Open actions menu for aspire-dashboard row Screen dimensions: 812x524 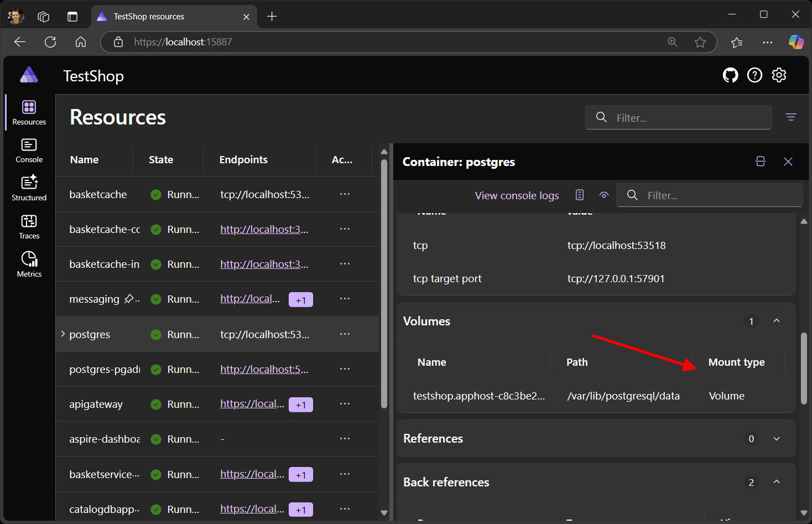(345, 439)
